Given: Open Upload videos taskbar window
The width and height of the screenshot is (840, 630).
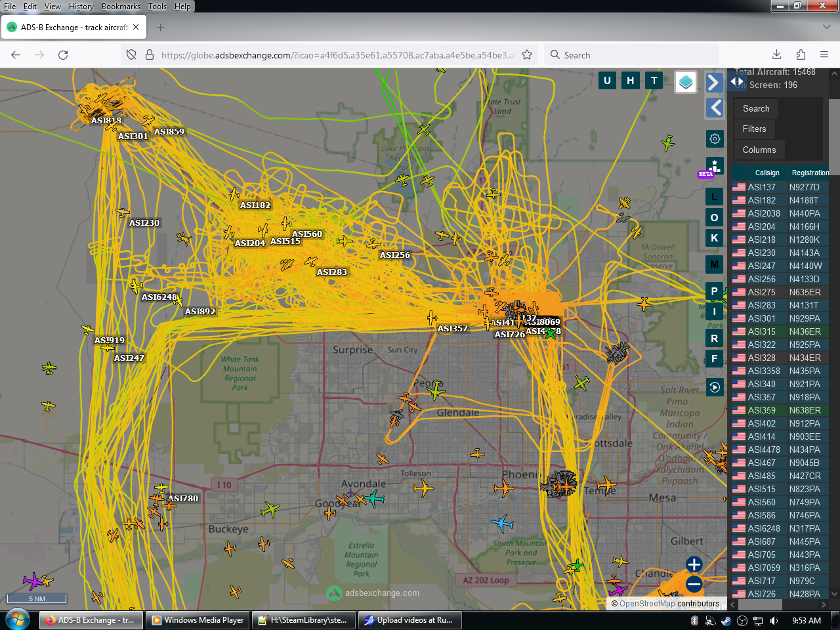Looking at the screenshot, I should click(x=409, y=620).
